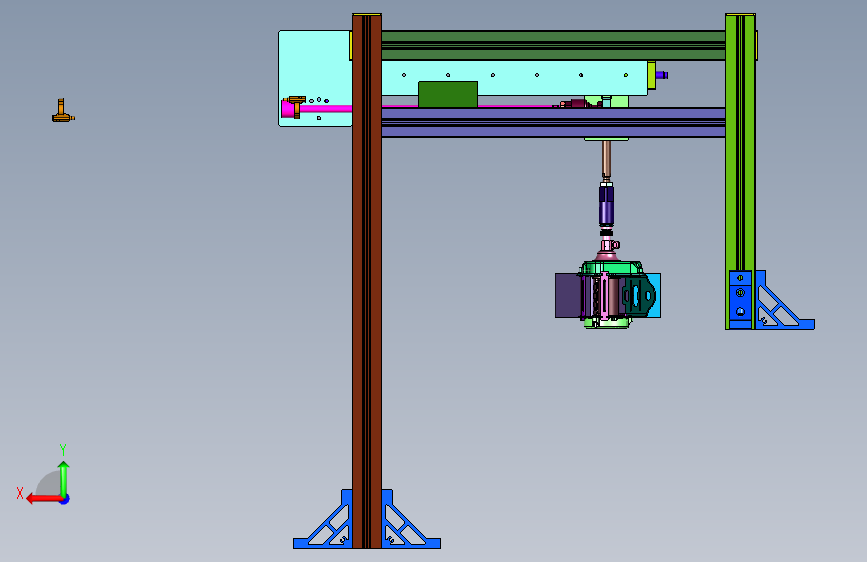This screenshot has height=562, width=867.
Task: Select the dark purple box left of the motor
Action: [568, 295]
